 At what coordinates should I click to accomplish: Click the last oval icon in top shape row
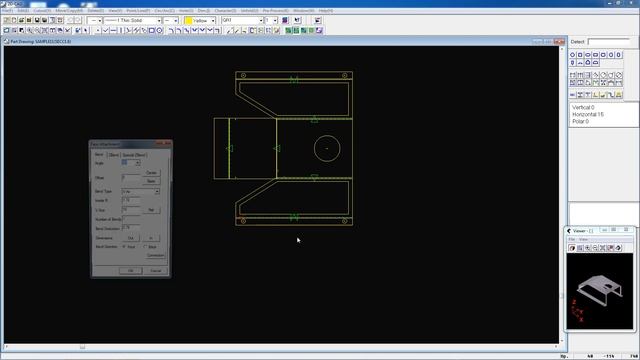click(619, 55)
